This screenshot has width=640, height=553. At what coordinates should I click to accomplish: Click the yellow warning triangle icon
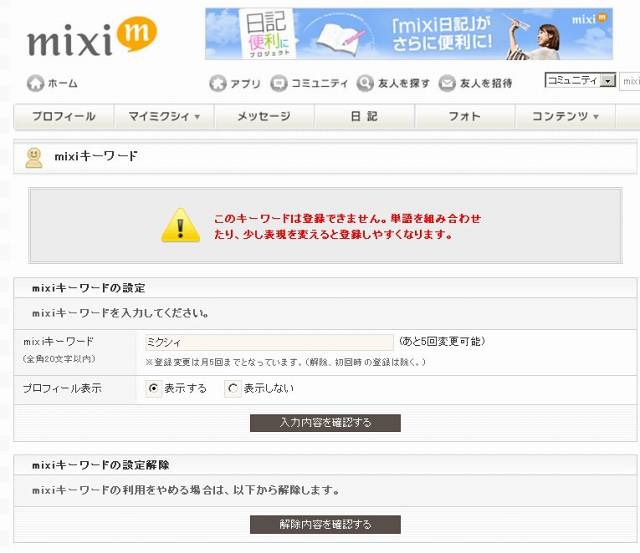pos(180,226)
